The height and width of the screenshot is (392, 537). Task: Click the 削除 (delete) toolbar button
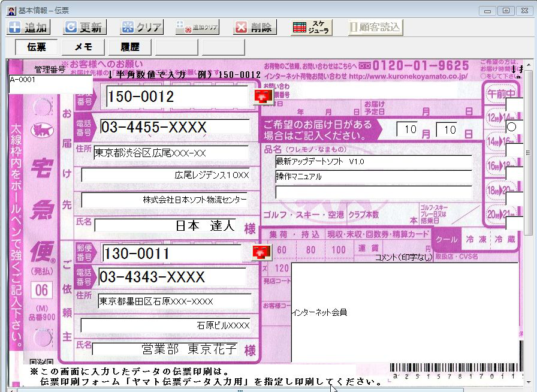[x=255, y=27]
